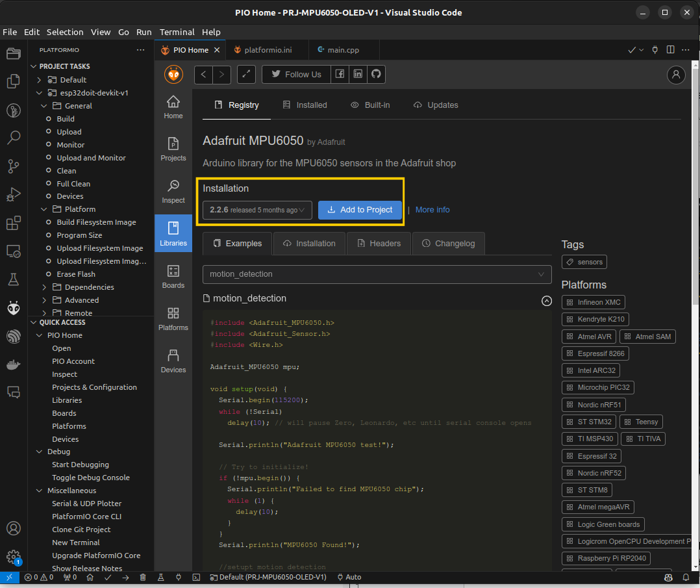Open the Changelog tab
The width and height of the screenshot is (700, 588).
click(x=449, y=244)
